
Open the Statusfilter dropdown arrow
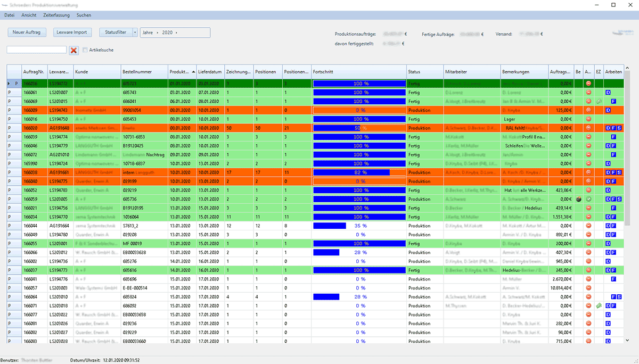pyautogui.click(x=135, y=32)
